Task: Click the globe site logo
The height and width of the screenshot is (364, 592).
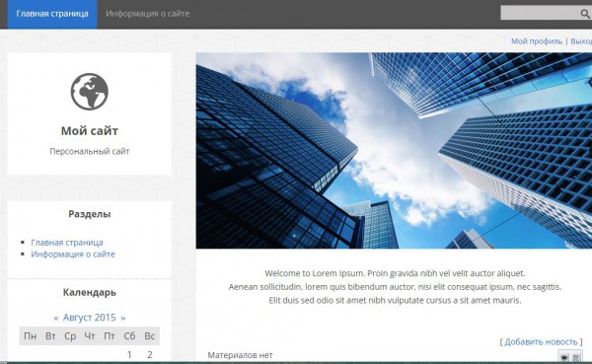Action: pyautogui.click(x=90, y=92)
